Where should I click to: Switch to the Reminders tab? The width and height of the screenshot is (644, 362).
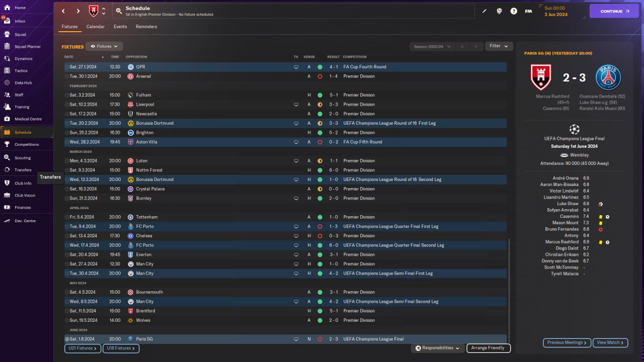[146, 27]
